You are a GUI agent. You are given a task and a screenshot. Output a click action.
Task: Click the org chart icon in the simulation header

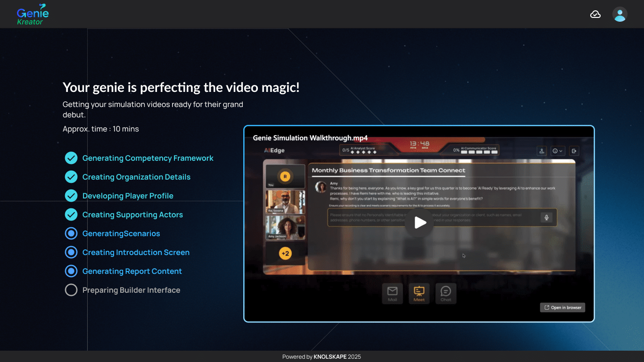tap(542, 151)
